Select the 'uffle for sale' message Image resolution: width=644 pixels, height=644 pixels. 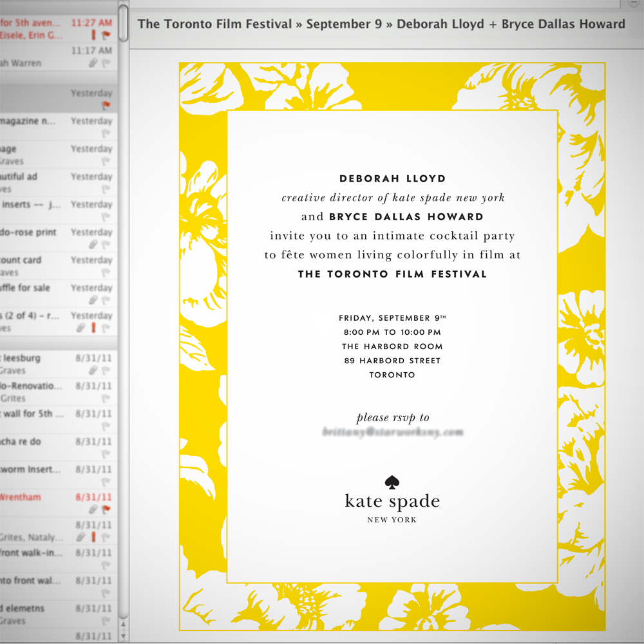[59, 294]
